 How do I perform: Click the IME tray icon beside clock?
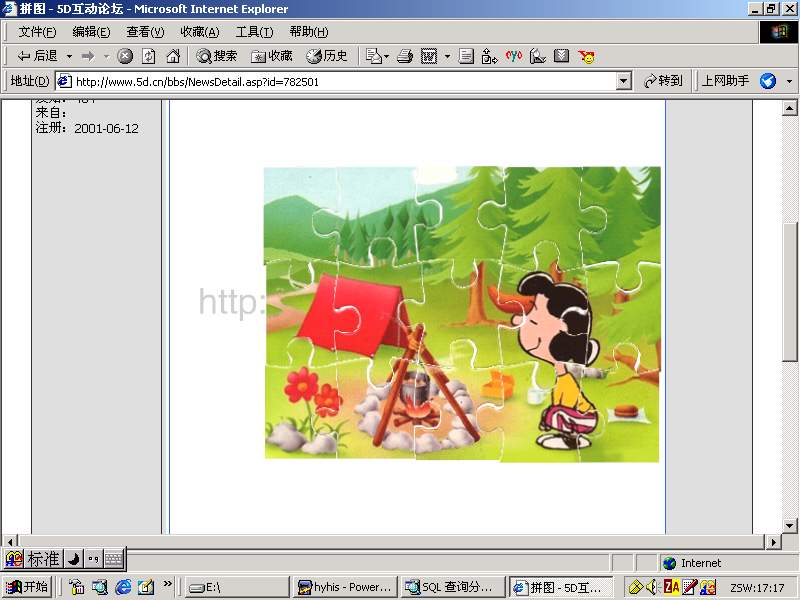pos(708,587)
